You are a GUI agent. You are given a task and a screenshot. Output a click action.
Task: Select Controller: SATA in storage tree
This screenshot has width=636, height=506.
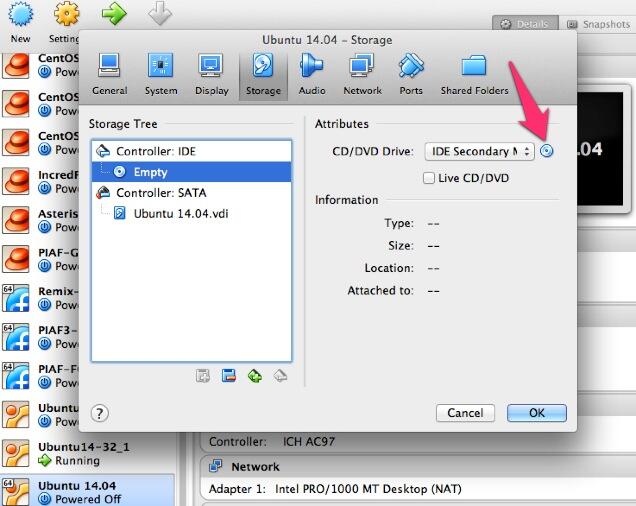pyautogui.click(x=191, y=193)
